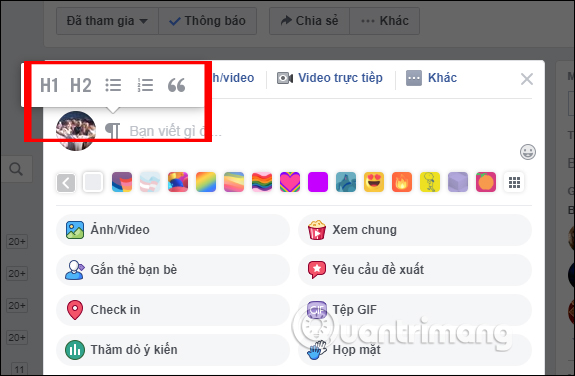Insert a numbered list
The image size is (575, 376).
145,85
